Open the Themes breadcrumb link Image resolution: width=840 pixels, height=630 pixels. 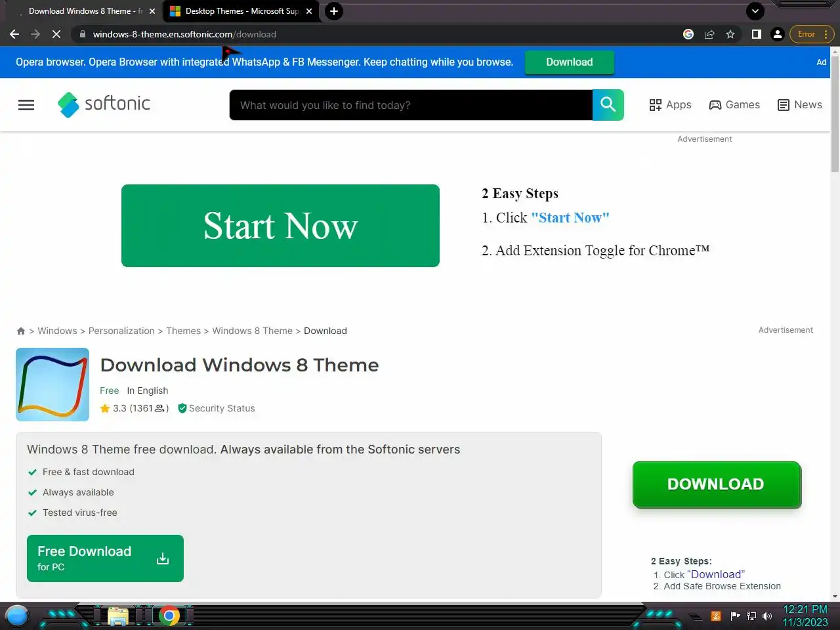tap(183, 331)
